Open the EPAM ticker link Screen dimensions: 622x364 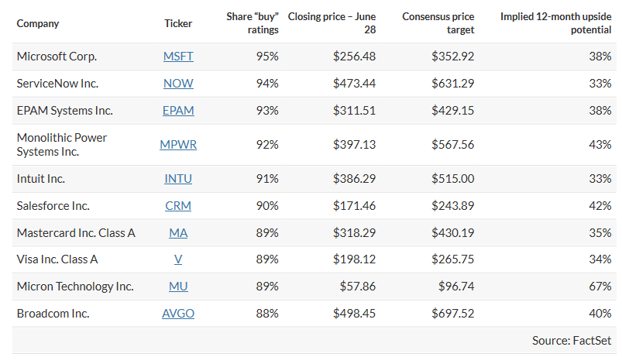coord(178,111)
